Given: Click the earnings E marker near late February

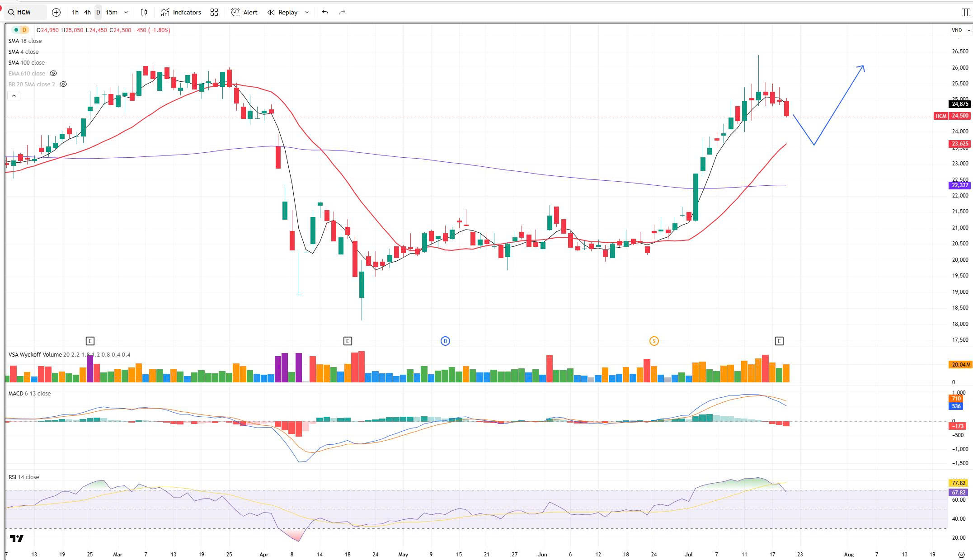Looking at the screenshot, I should click(90, 341).
